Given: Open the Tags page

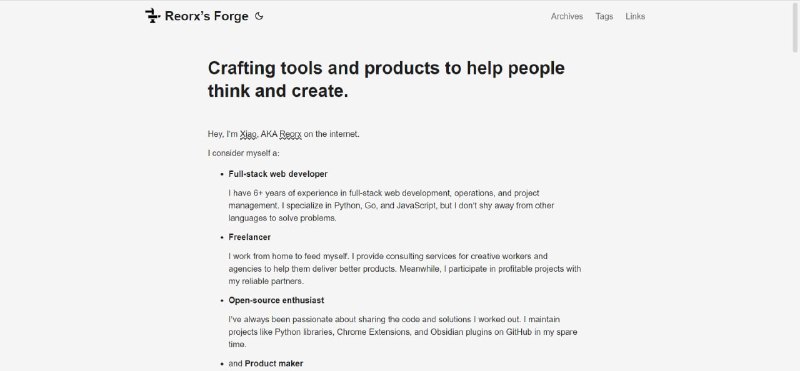Looking at the screenshot, I should 604,16.
